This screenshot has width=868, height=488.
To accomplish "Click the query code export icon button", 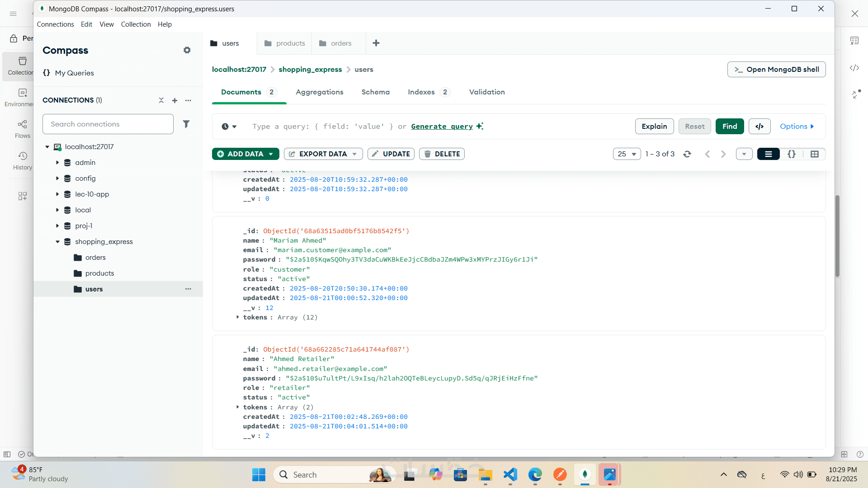I will [x=759, y=127].
